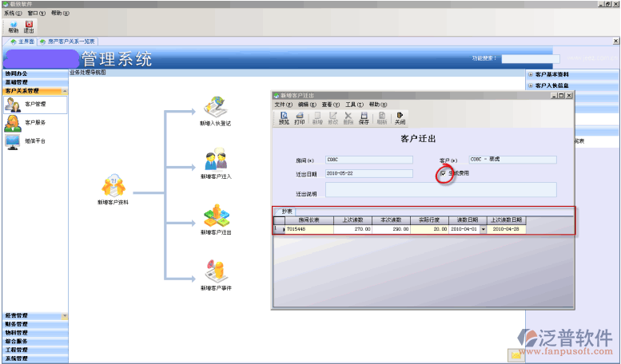621x364 pixels.
Task: Click the greyed 刷新 refresh toolbar icon
Action: pos(382,118)
